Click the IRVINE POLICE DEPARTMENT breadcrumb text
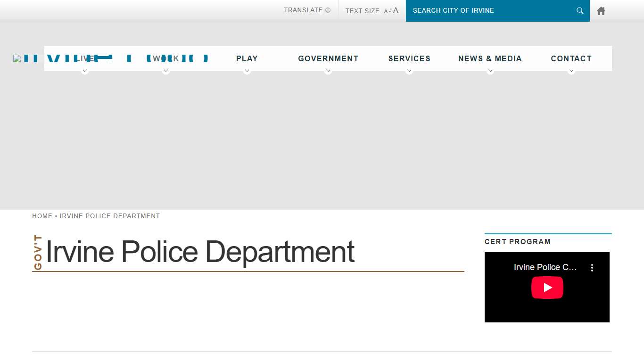Image resolution: width=644 pixels, height=362 pixels. [x=110, y=216]
